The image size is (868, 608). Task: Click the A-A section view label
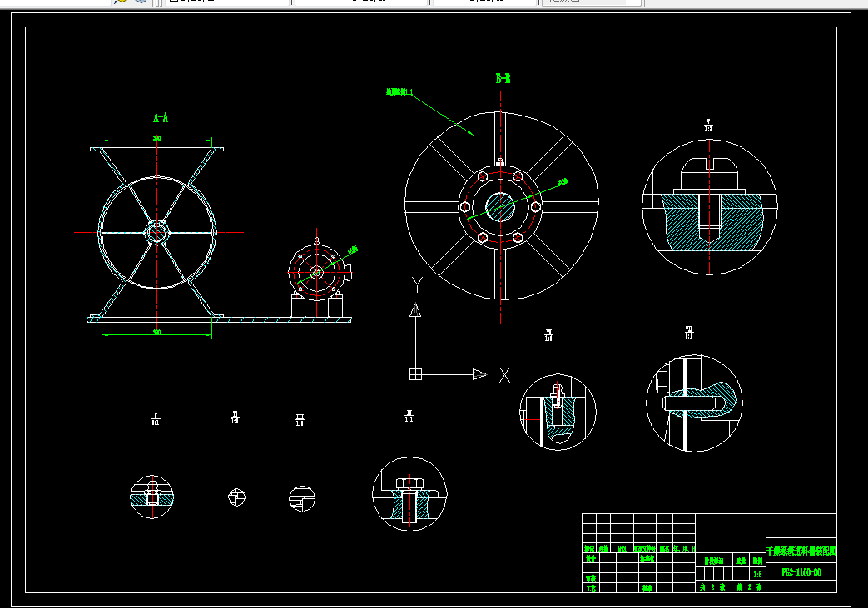click(161, 117)
